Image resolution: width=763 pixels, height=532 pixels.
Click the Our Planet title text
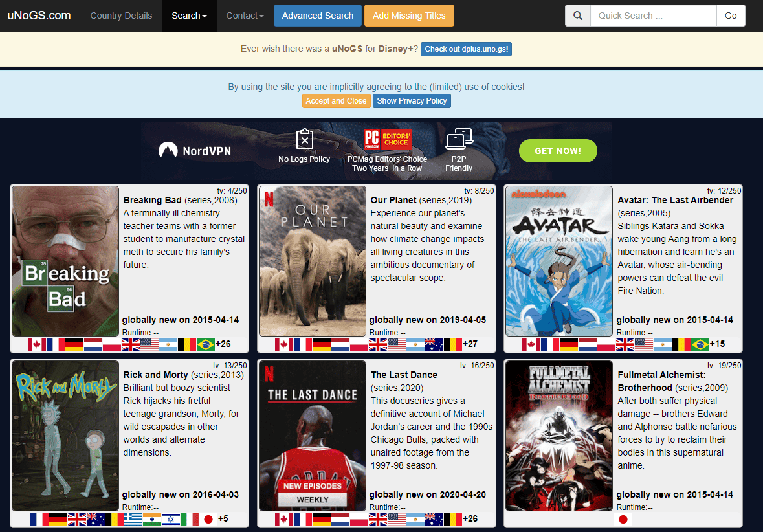393,200
